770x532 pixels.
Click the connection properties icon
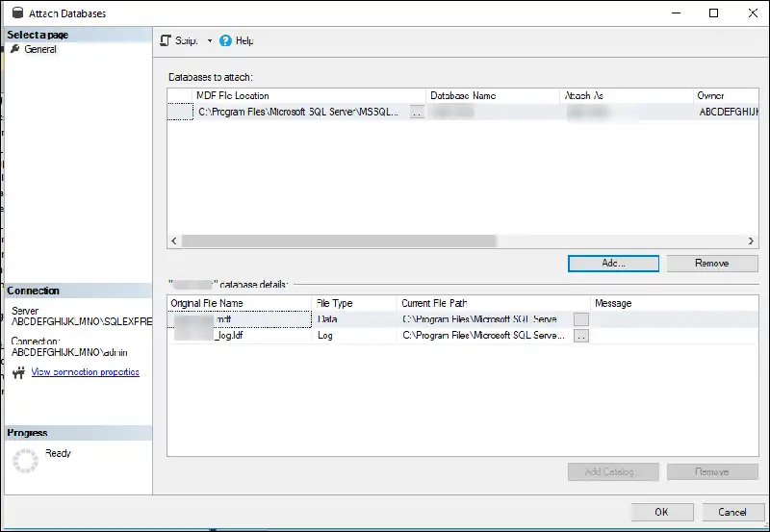pos(18,372)
